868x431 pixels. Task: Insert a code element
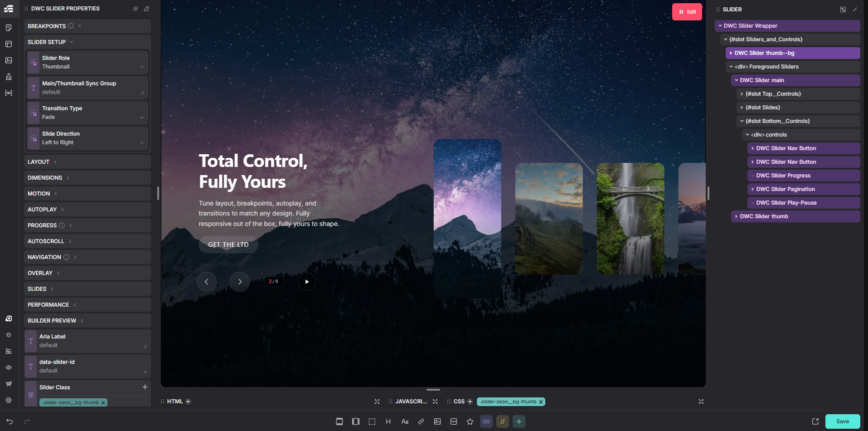point(454,421)
